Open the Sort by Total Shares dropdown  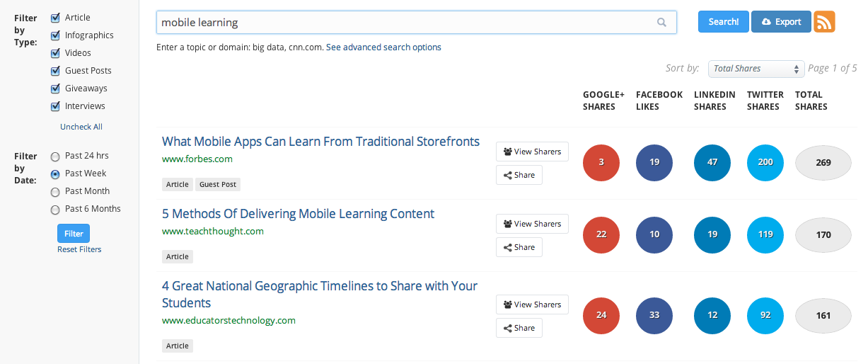coord(756,69)
